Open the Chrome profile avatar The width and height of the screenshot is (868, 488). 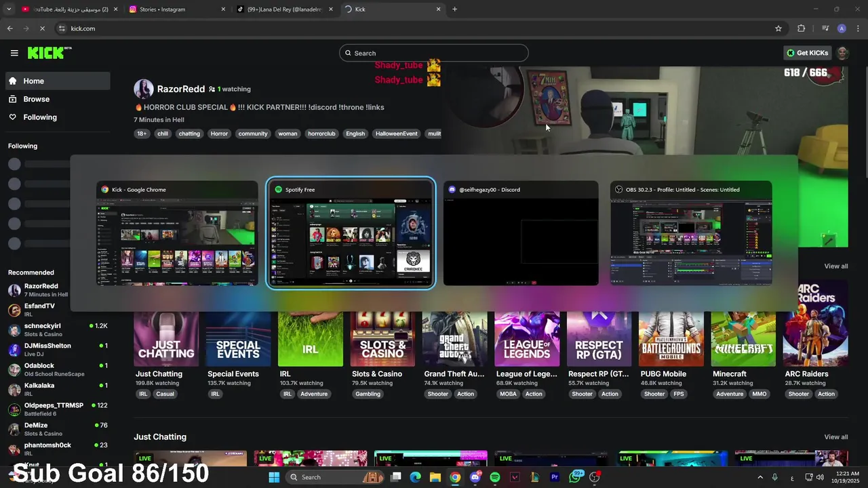point(842,28)
